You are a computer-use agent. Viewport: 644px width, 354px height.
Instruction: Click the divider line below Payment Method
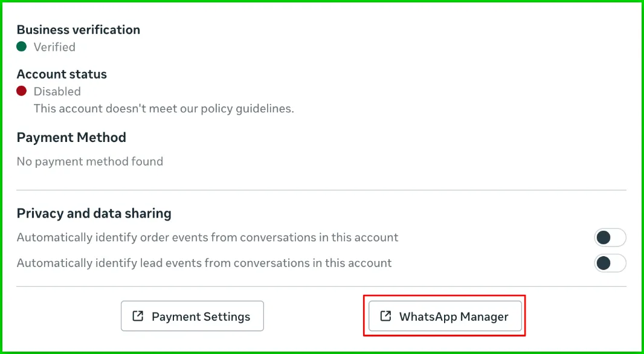(321, 190)
